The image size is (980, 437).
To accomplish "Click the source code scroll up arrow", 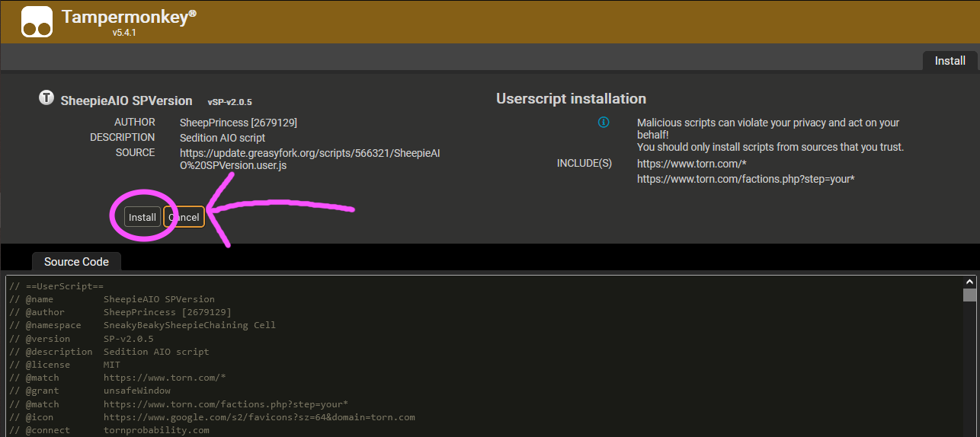I will pyautogui.click(x=969, y=281).
